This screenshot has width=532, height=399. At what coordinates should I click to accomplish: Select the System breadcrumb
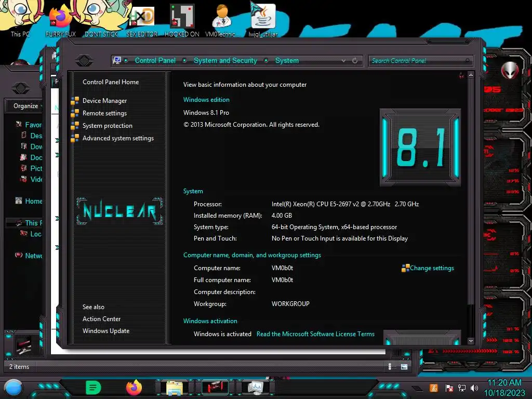coord(287,60)
